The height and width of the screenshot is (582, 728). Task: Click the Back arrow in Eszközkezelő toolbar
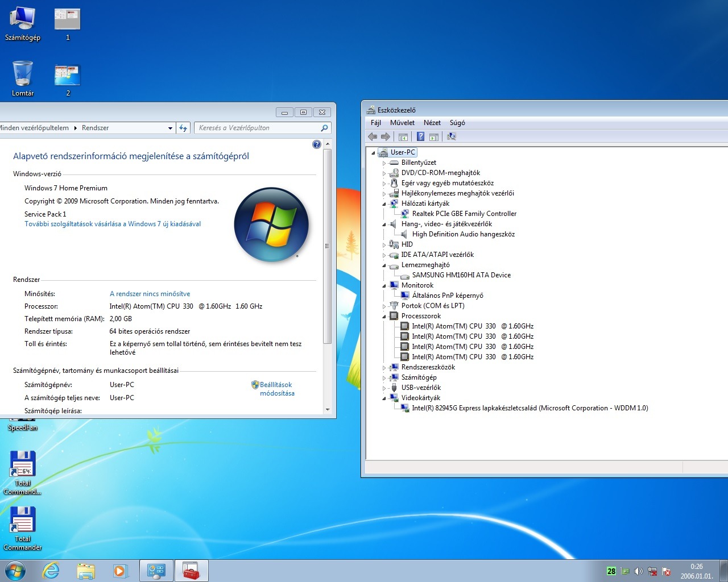click(373, 136)
